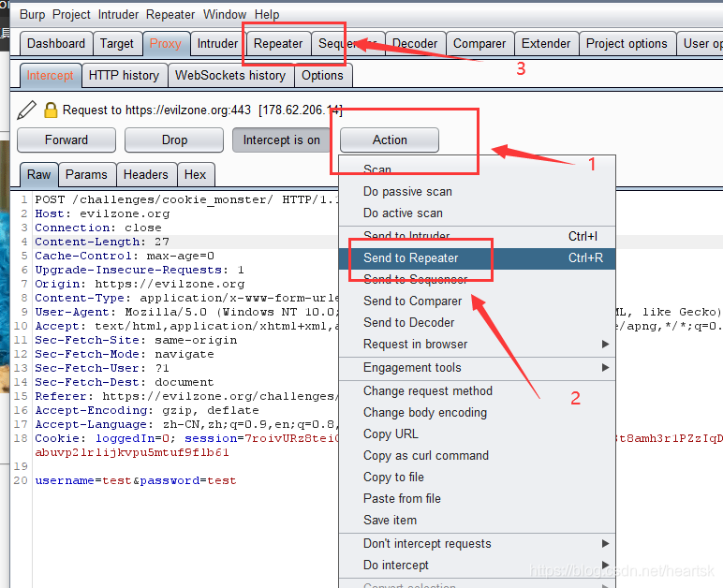Switch to the Repeater tool tab
The image size is (723, 588).
coord(278,44)
